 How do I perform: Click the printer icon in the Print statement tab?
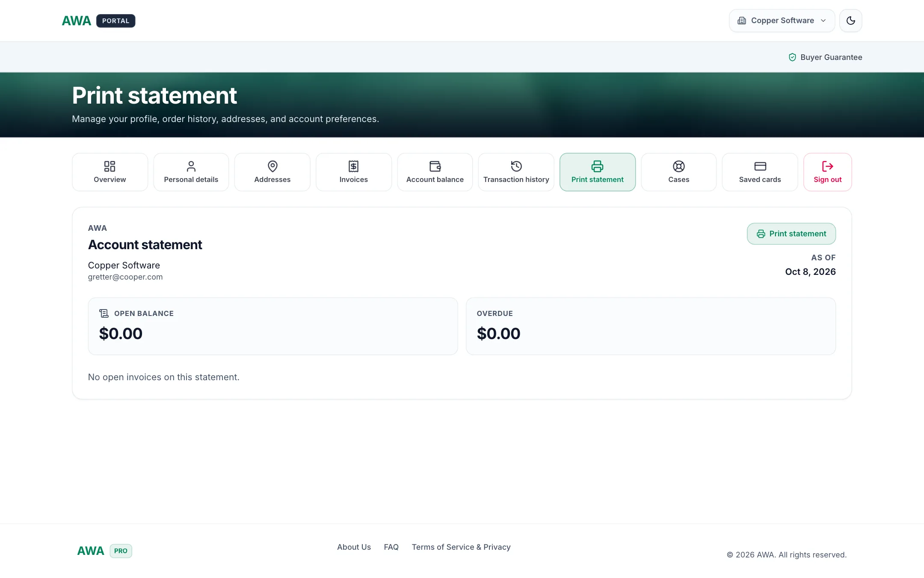598,166
